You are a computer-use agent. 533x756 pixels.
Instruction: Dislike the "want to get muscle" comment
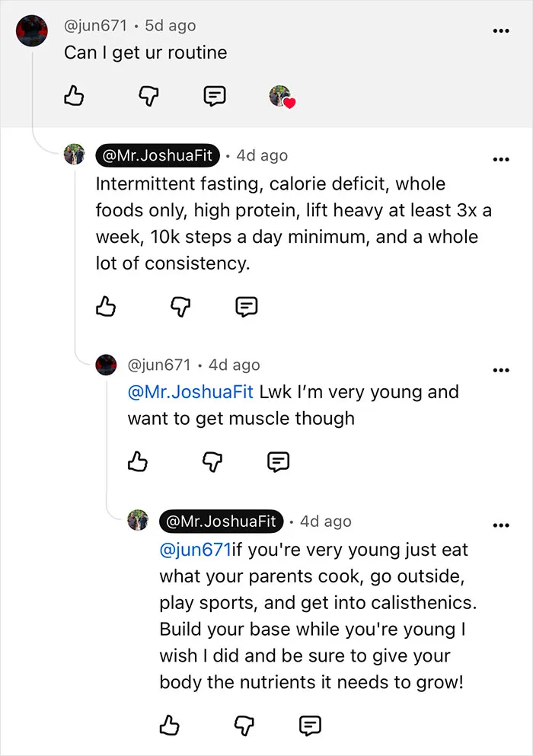click(x=212, y=462)
